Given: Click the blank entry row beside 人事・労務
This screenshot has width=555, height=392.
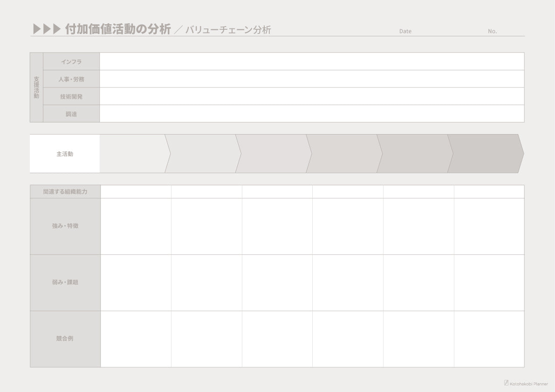Looking at the screenshot, I should pyautogui.click(x=312, y=79).
